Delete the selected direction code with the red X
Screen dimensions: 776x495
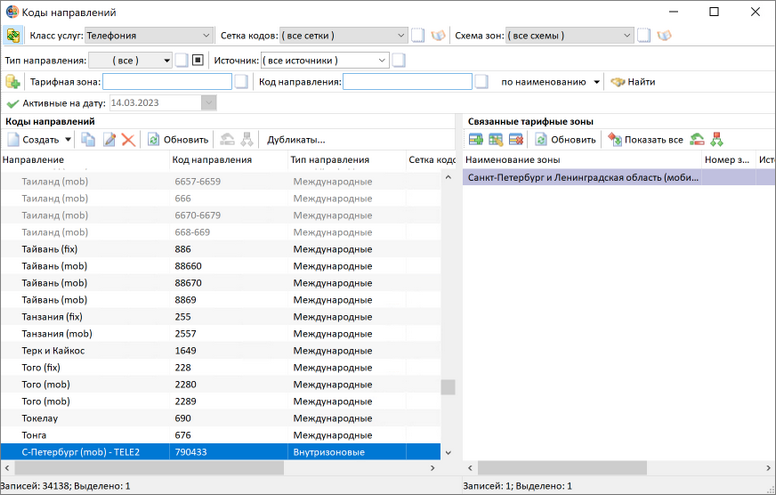[128, 140]
